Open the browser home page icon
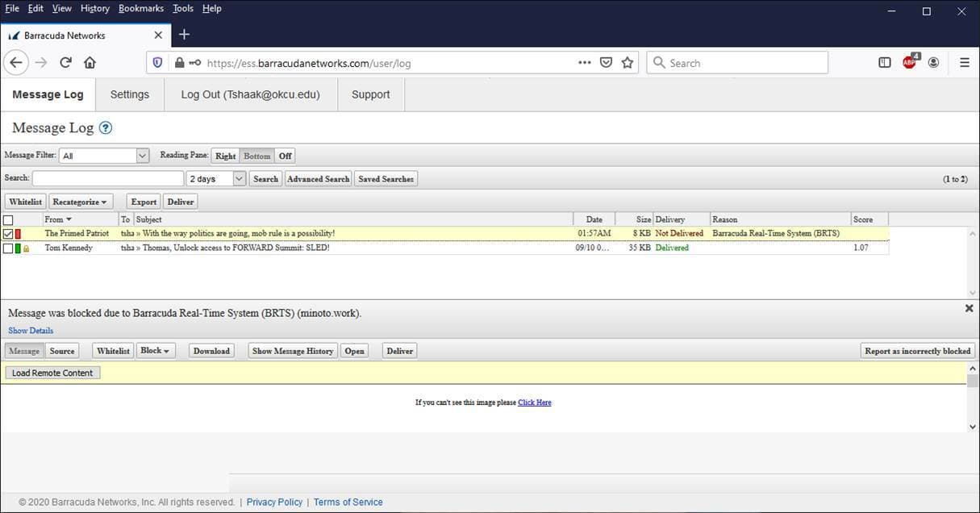980x513 pixels. pyautogui.click(x=90, y=62)
